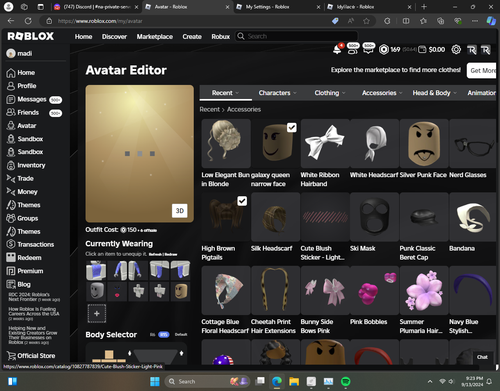Open the notifications bell

click(337, 49)
